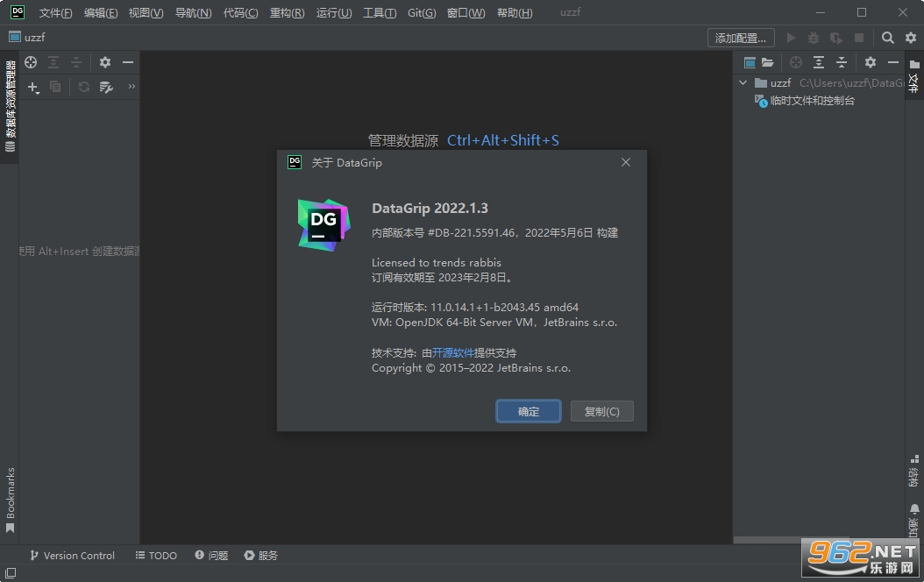Open the Bookmarks side tab
Image resolution: width=924 pixels, height=582 pixels.
[10, 500]
